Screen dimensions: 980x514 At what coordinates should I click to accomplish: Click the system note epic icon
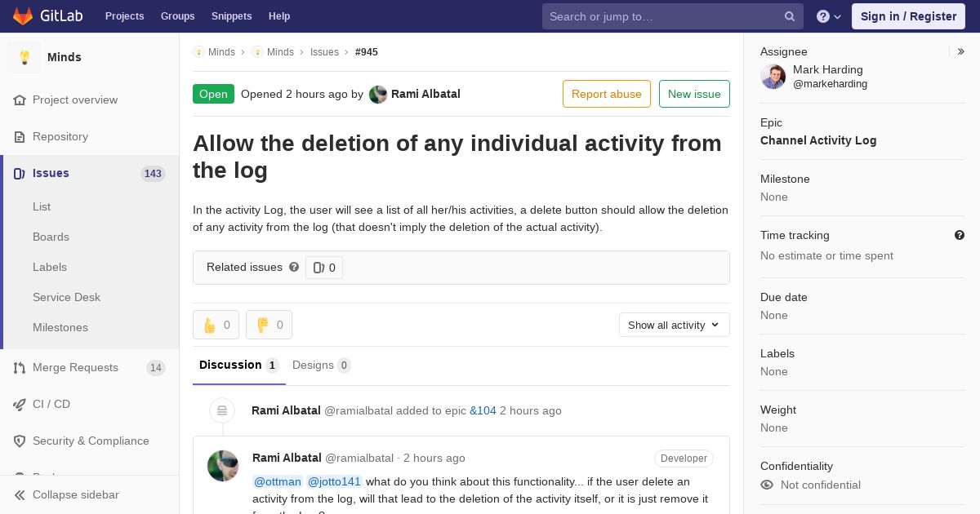222,410
